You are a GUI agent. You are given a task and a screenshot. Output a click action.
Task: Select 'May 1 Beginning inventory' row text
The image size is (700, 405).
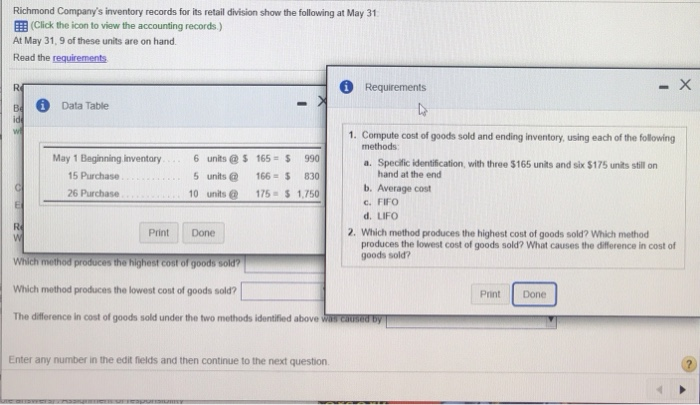(x=107, y=159)
